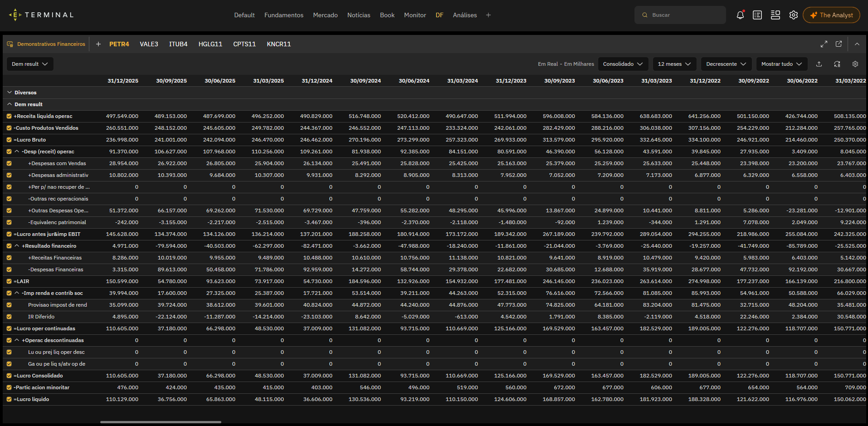
Task: Open the Consolidado dropdown
Action: [x=623, y=64]
